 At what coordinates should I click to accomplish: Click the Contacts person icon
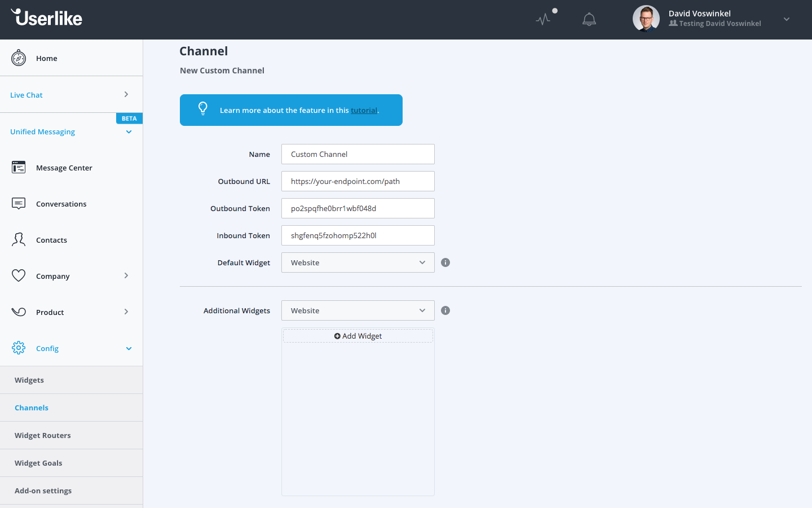coord(19,240)
